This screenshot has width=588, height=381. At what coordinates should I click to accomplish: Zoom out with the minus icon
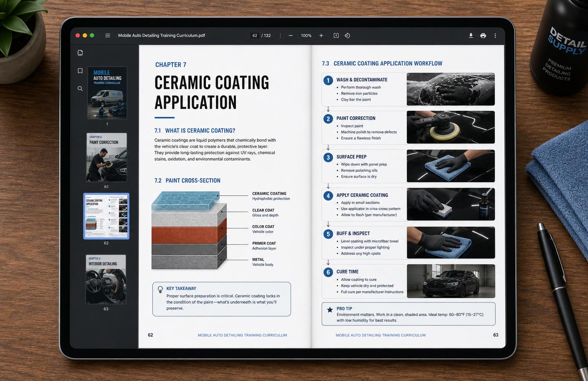291,36
